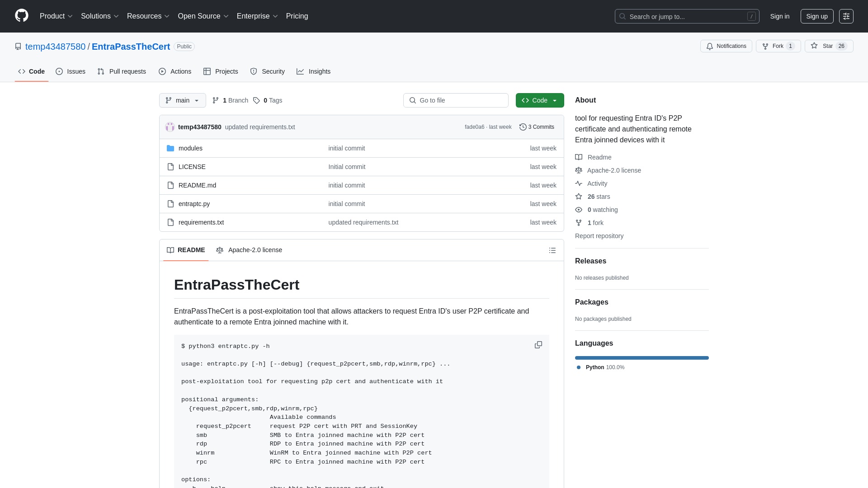This screenshot has height=488, width=868.
Task: Click the tag icon next to 0 Tags
Action: [x=256, y=100]
